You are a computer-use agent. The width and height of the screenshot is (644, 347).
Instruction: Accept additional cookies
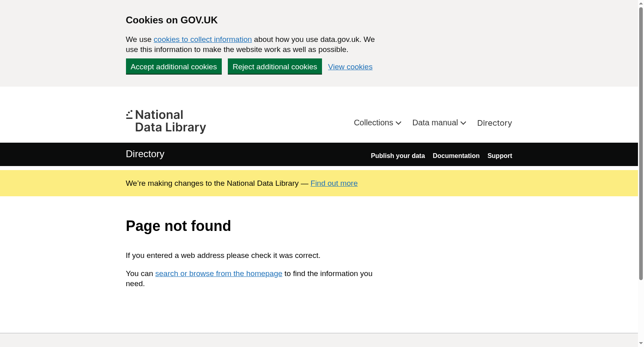tap(174, 66)
